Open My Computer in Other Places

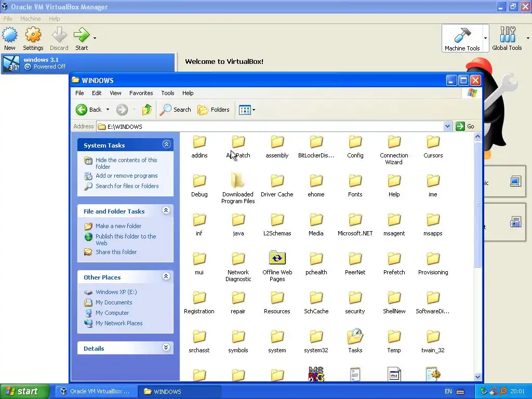pos(112,313)
